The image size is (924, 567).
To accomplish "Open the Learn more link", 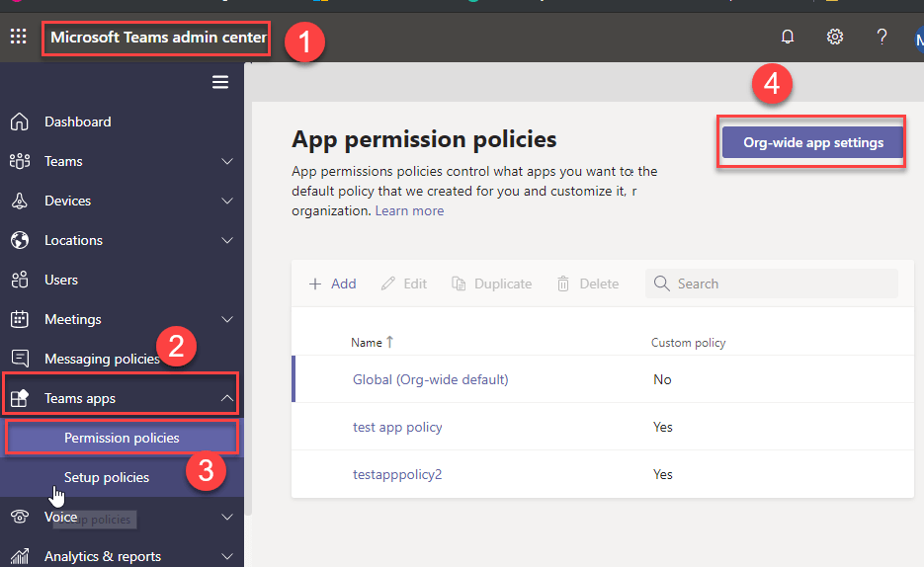I will tap(409, 210).
